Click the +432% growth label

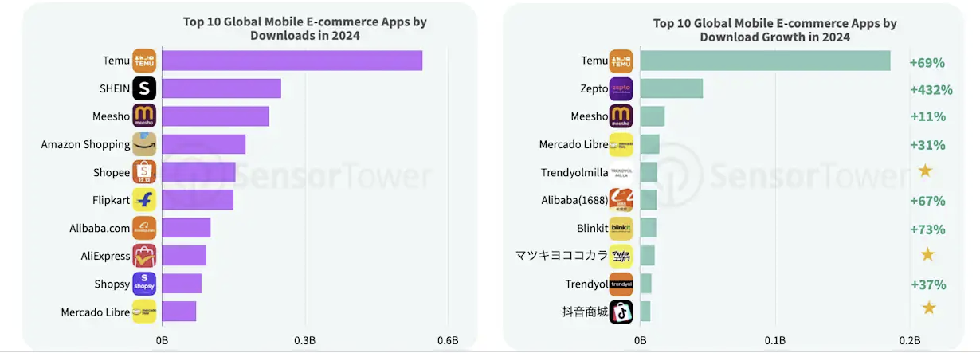tap(927, 89)
